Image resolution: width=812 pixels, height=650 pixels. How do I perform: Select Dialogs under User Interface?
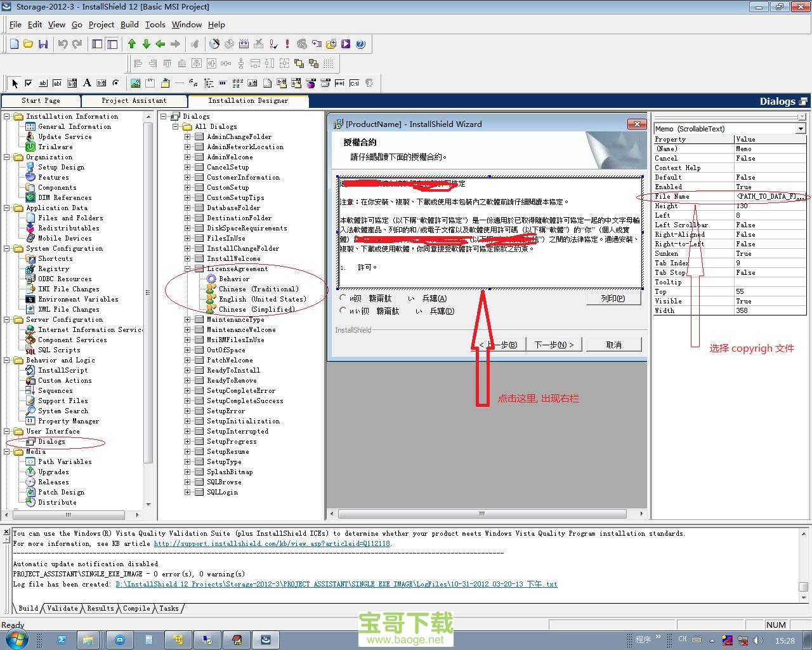click(51, 441)
